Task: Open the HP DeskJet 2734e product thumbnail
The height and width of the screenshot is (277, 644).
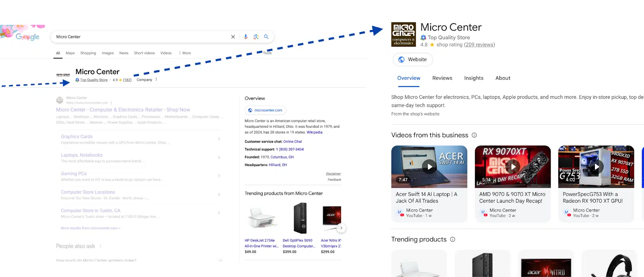Action: (x=262, y=218)
